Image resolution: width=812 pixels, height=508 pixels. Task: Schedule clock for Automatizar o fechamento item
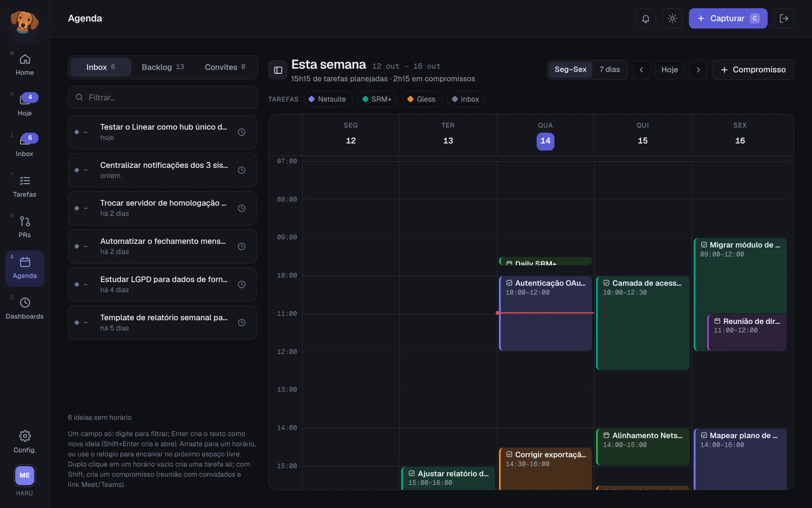tap(242, 246)
